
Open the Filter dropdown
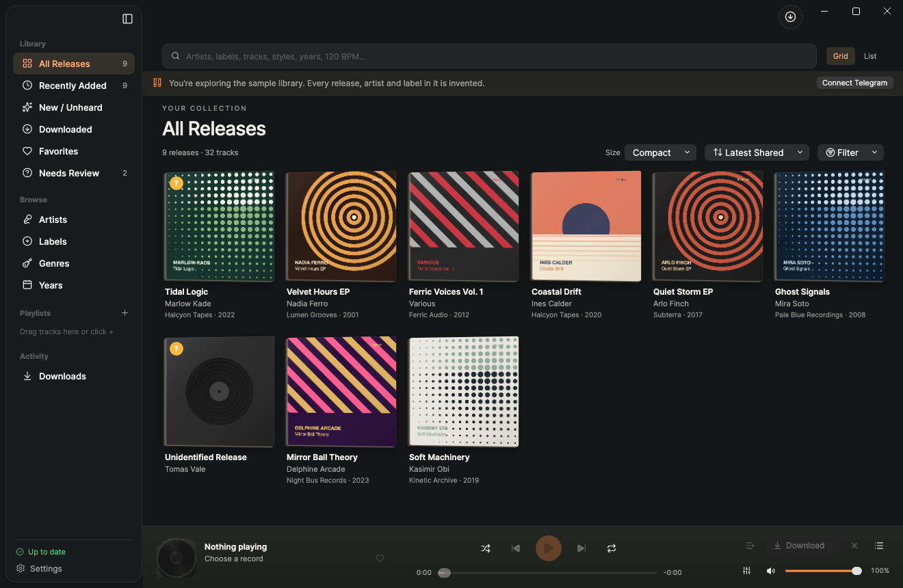tap(850, 152)
